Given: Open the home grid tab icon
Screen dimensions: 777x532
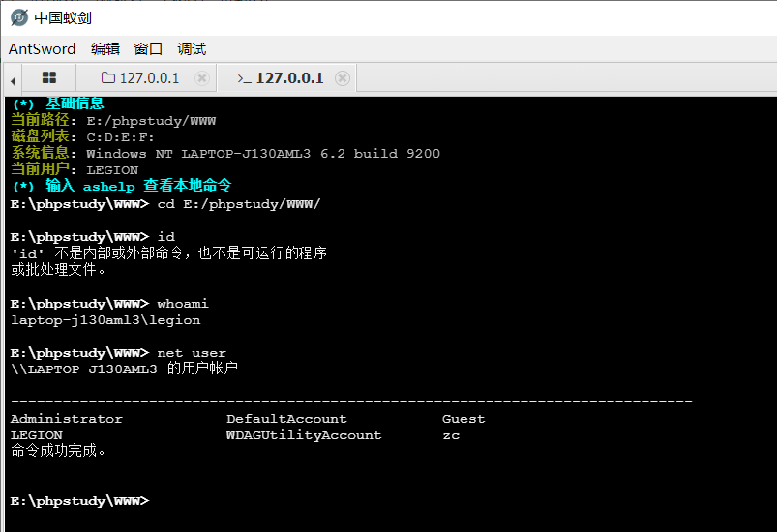Looking at the screenshot, I should (x=49, y=77).
